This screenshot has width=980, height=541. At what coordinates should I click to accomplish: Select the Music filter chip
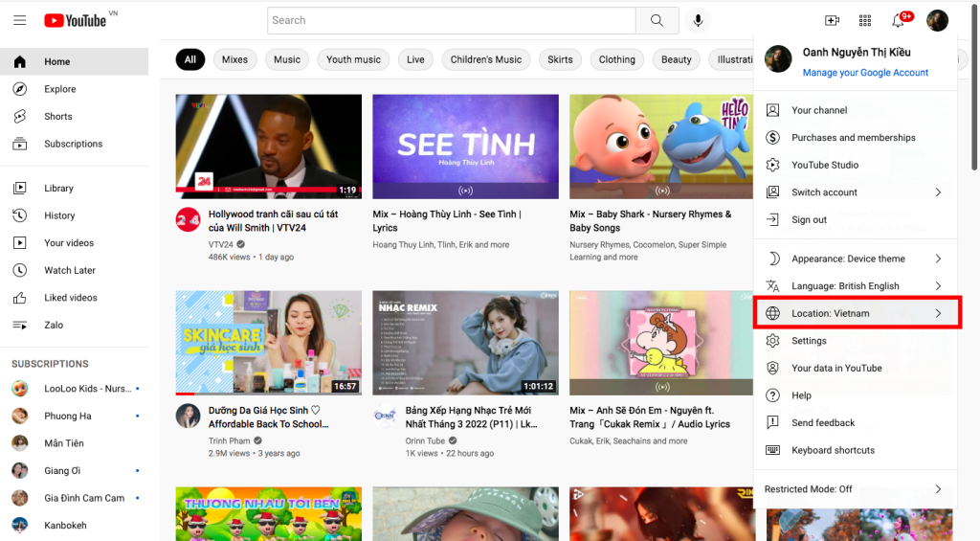pos(287,59)
